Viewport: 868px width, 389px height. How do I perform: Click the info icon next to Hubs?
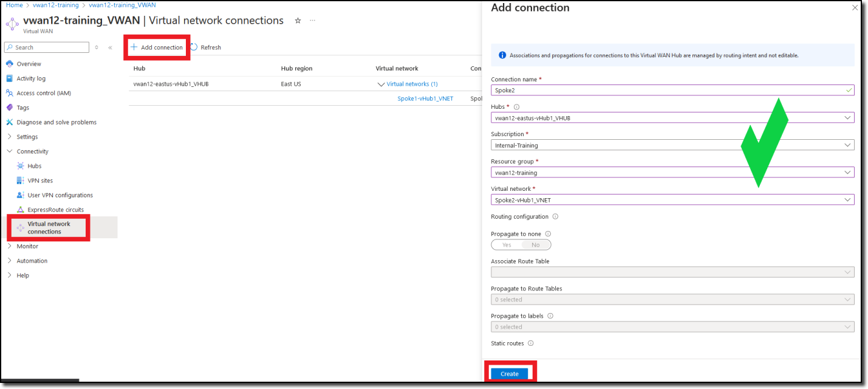(x=517, y=107)
